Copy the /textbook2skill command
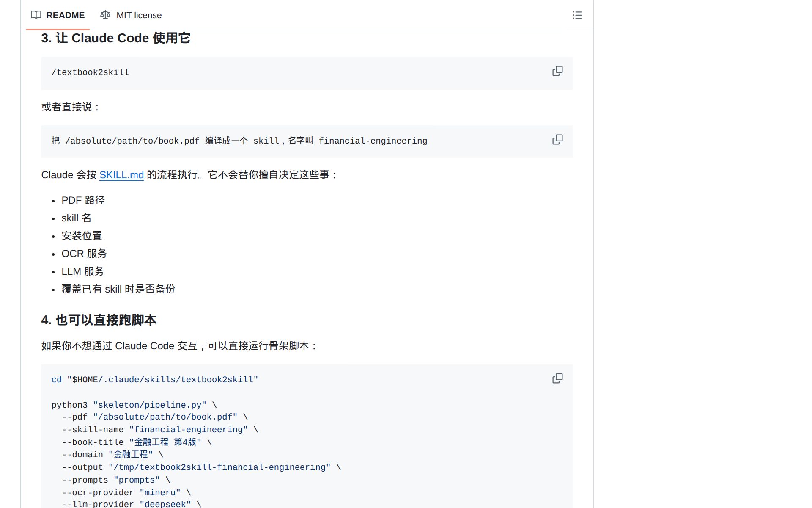Screen dimensions: 812x508 click(557, 71)
